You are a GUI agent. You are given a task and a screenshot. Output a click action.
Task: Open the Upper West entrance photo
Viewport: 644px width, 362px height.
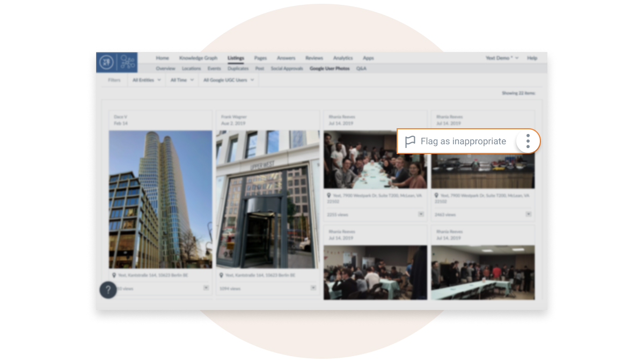pyautogui.click(x=268, y=199)
